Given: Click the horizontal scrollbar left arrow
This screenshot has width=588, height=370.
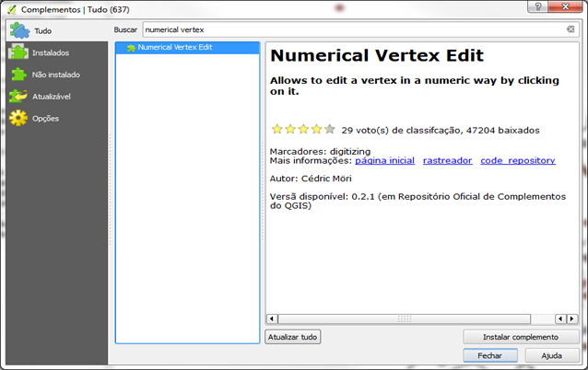Looking at the screenshot, I should tap(273, 318).
